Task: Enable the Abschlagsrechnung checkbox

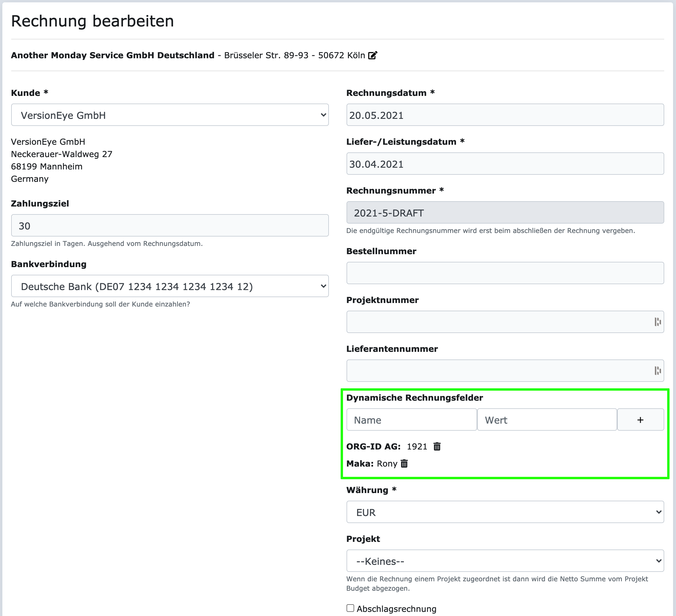Action: coord(350,608)
